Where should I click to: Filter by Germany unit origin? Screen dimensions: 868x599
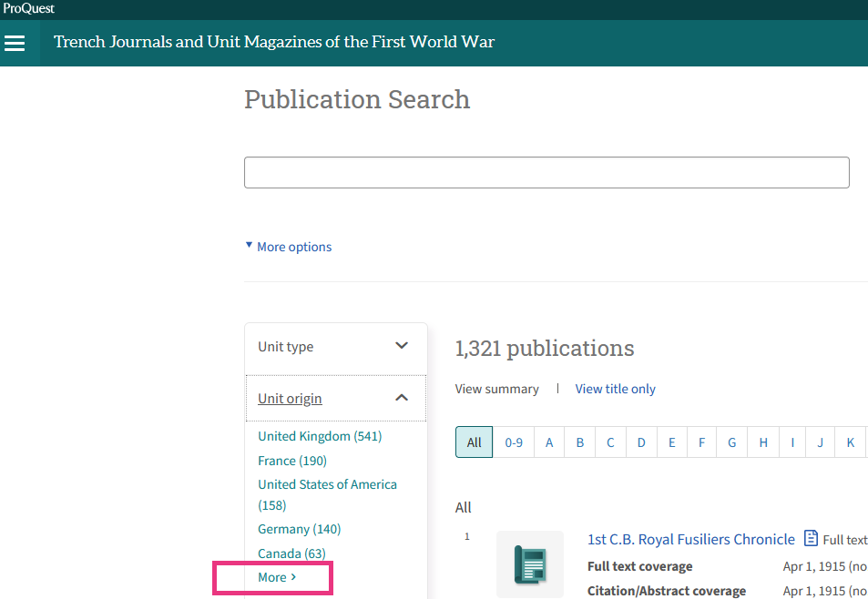299,529
